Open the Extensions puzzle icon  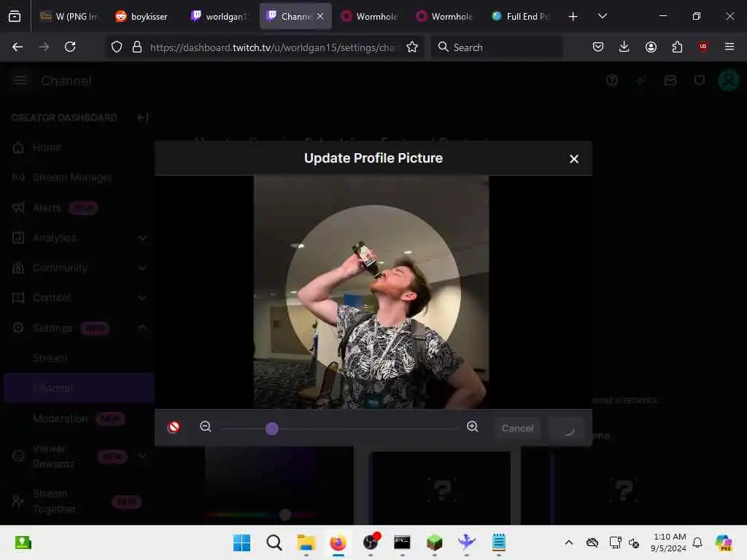click(677, 47)
